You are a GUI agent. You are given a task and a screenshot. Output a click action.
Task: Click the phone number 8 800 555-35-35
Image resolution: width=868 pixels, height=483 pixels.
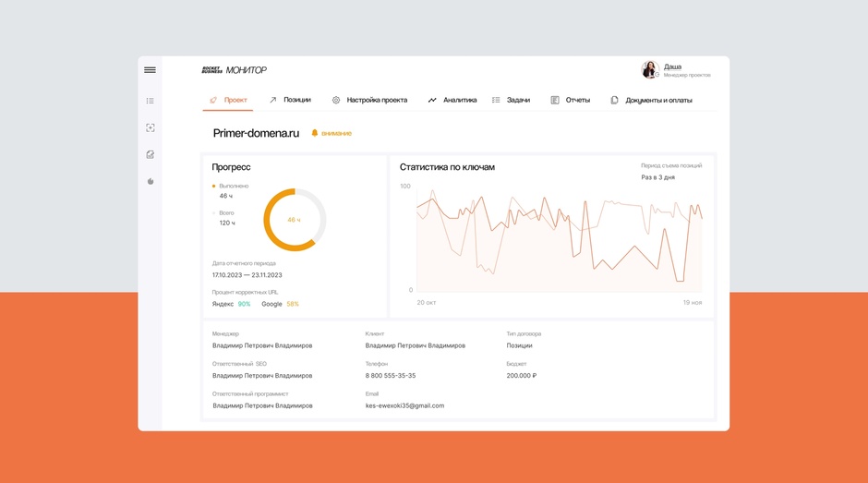[x=391, y=376]
